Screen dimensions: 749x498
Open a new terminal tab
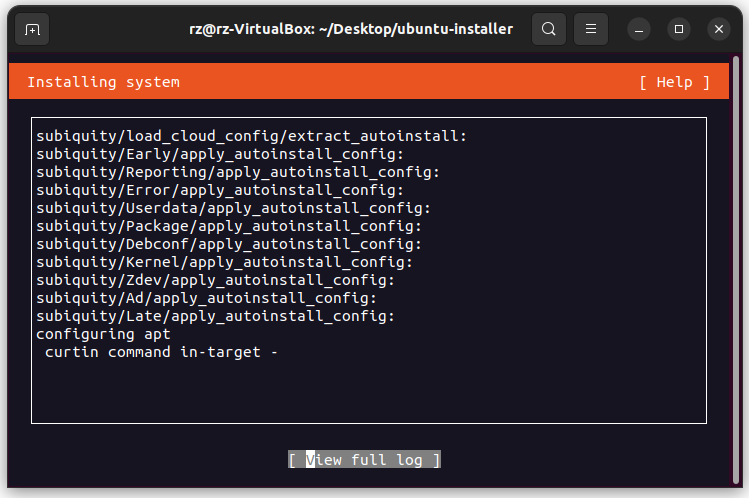[x=33, y=30]
